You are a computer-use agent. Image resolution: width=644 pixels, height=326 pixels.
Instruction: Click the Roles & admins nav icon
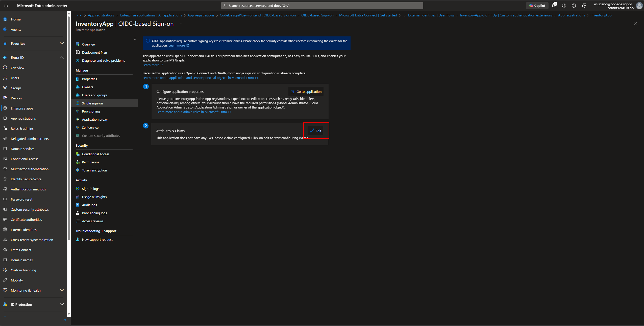[x=5, y=128]
